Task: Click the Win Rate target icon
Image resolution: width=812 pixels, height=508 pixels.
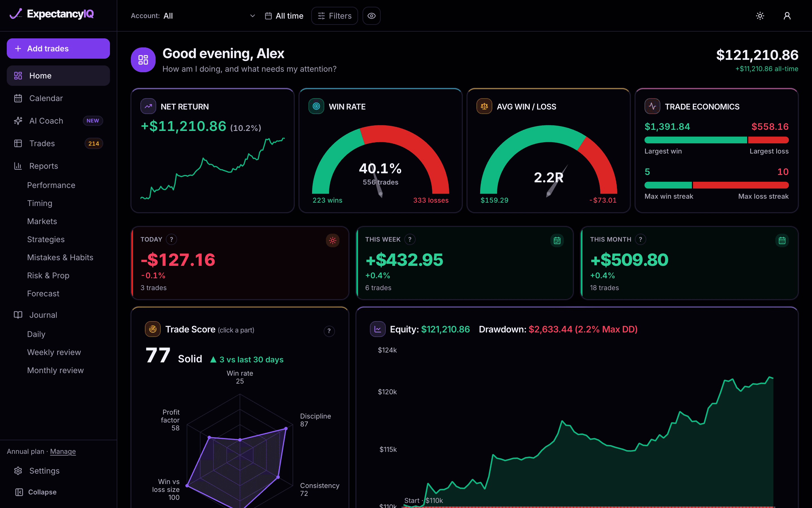Action: pyautogui.click(x=316, y=106)
